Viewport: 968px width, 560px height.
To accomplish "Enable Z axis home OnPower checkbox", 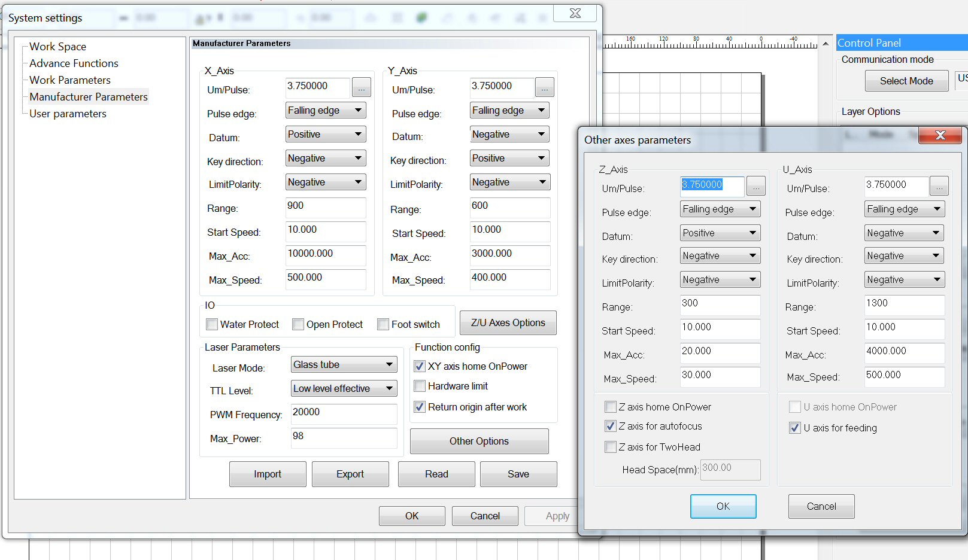I will coord(611,407).
